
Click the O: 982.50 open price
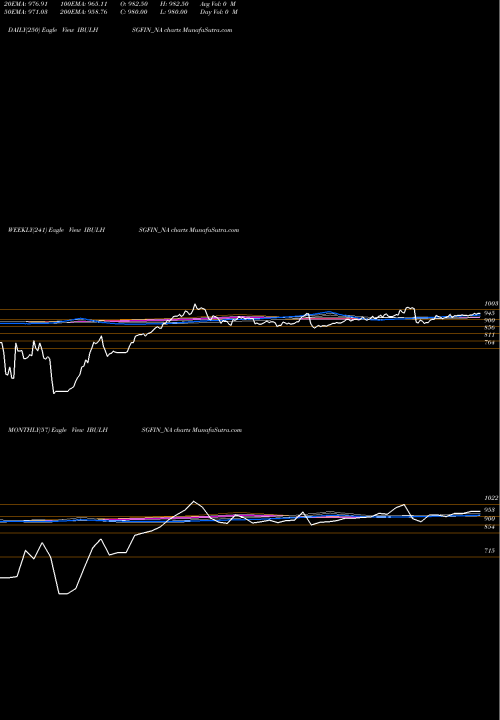pos(133,4)
